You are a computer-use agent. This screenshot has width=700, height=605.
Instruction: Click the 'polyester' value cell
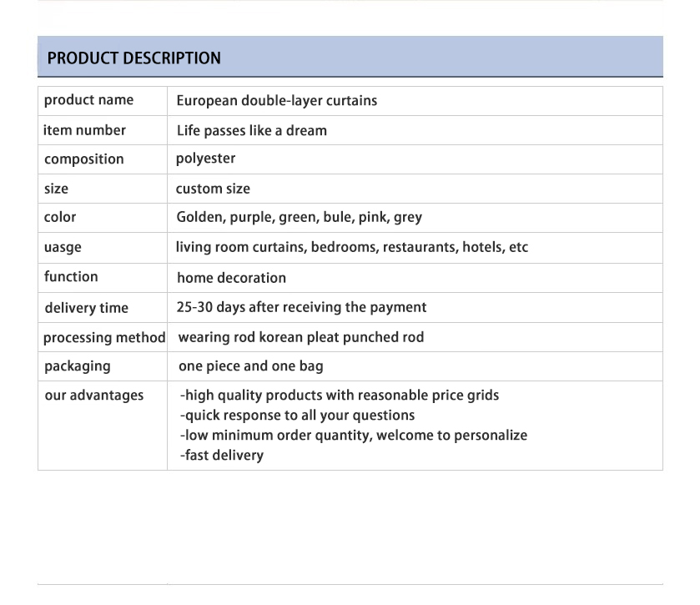tap(206, 159)
